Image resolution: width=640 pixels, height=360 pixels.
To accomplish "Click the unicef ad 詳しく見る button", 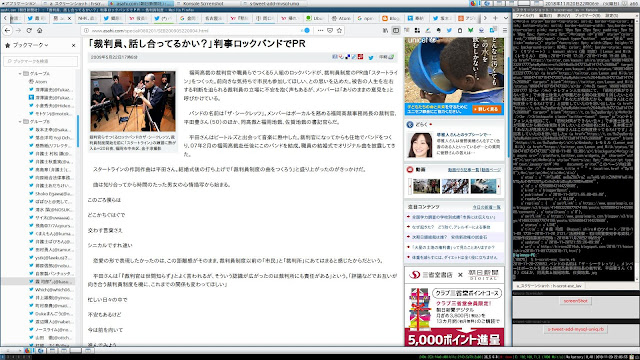I will 487,109.
